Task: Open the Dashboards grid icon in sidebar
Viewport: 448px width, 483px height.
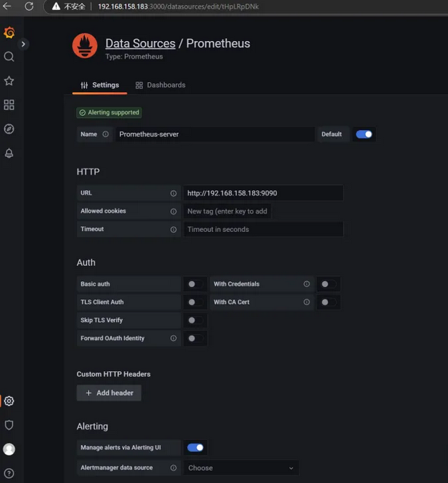Action: 9,105
